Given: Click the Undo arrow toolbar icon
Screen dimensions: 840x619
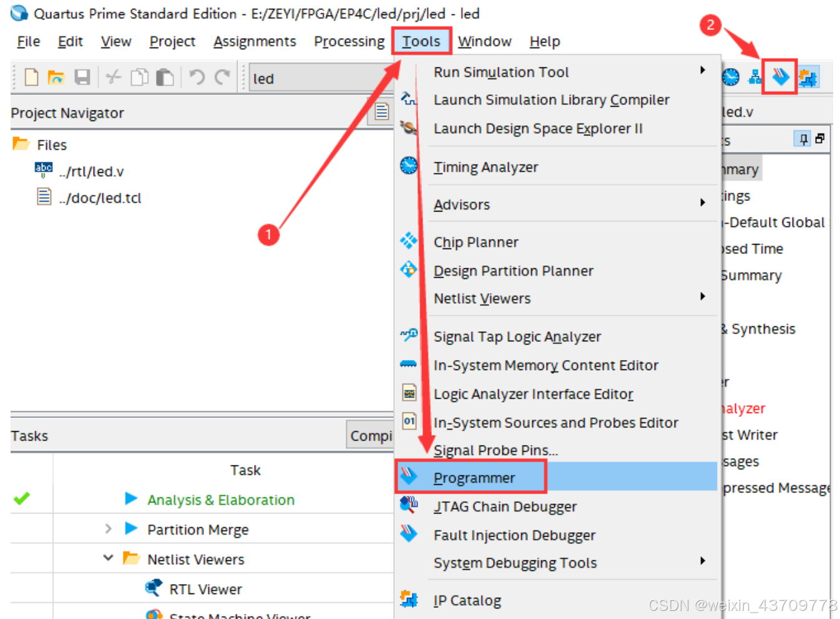Looking at the screenshot, I should click(x=197, y=77).
